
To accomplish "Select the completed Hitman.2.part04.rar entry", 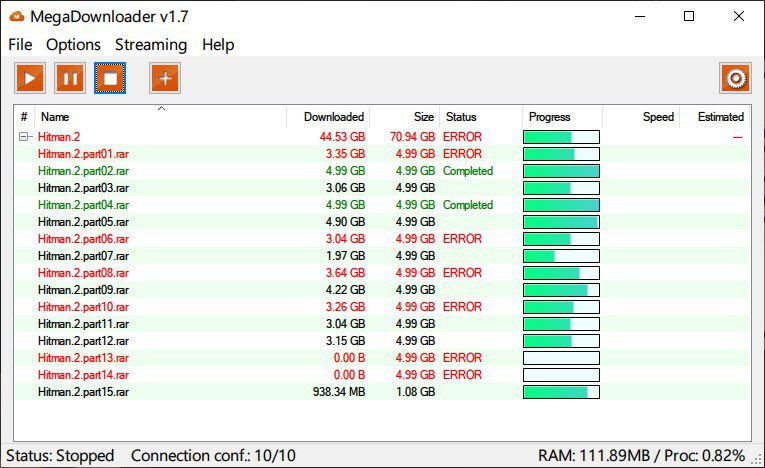I will (83, 205).
